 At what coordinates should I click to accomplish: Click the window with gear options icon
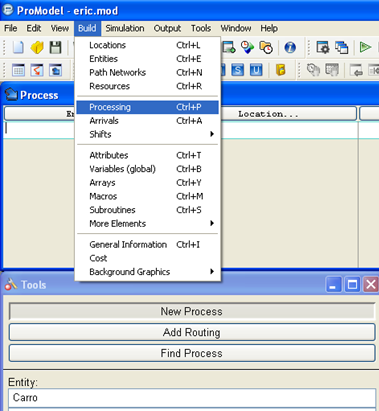tap(323, 47)
